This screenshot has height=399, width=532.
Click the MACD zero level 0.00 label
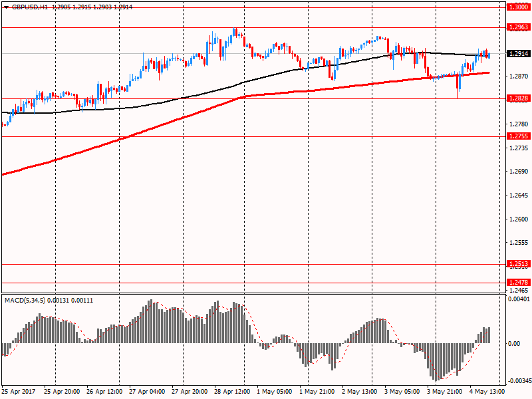(x=514, y=344)
